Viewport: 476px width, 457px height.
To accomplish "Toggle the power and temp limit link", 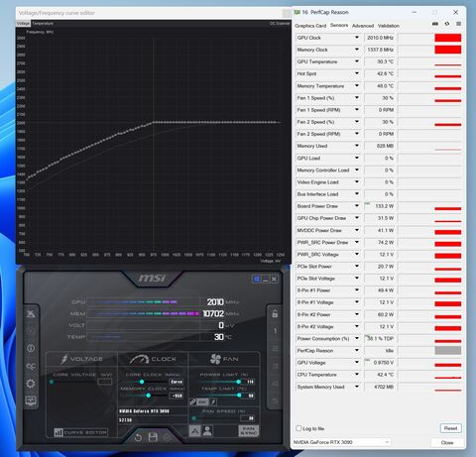I will (x=193, y=401).
